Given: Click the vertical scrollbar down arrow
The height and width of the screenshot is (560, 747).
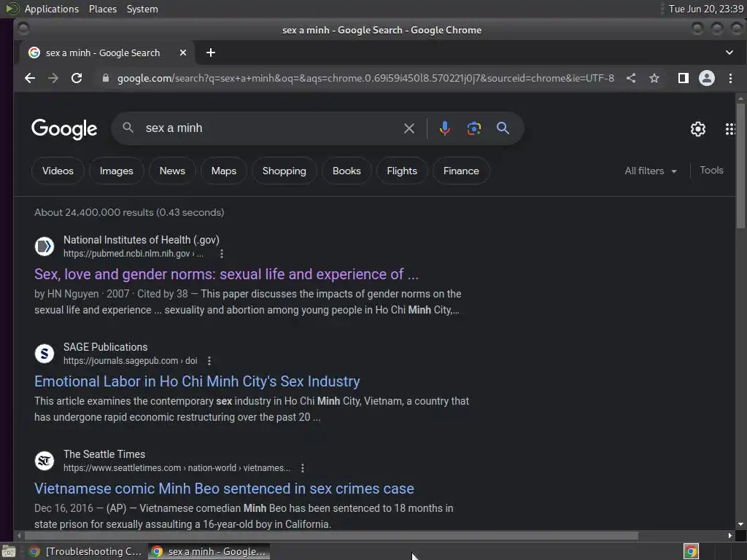Looking at the screenshot, I should point(740,524).
